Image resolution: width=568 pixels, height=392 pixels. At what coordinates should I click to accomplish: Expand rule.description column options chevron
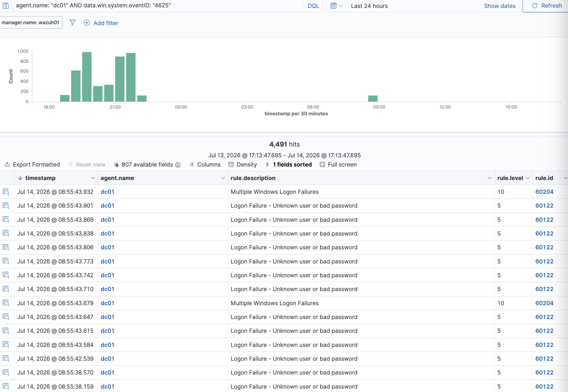[489, 178]
